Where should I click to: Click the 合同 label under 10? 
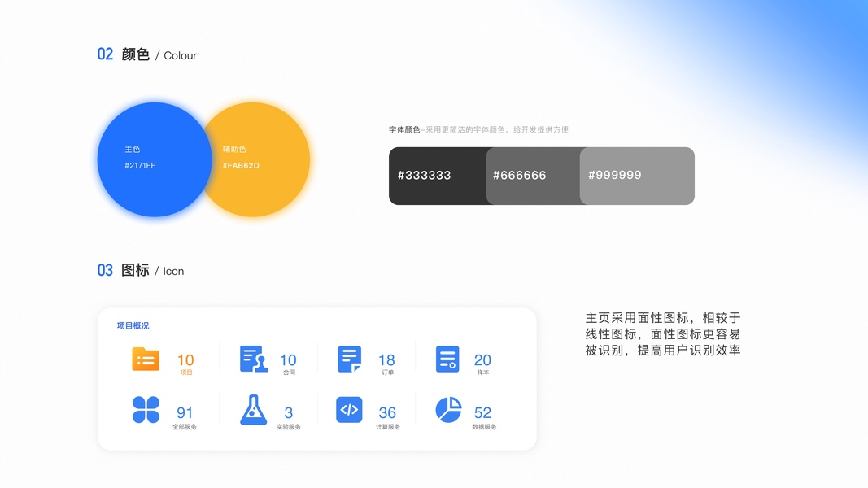click(289, 373)
